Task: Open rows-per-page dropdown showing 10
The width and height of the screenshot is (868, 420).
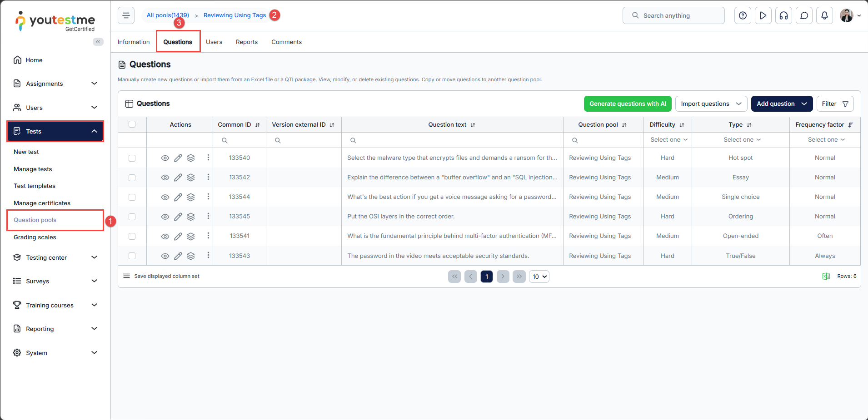Action: point(539,277)
